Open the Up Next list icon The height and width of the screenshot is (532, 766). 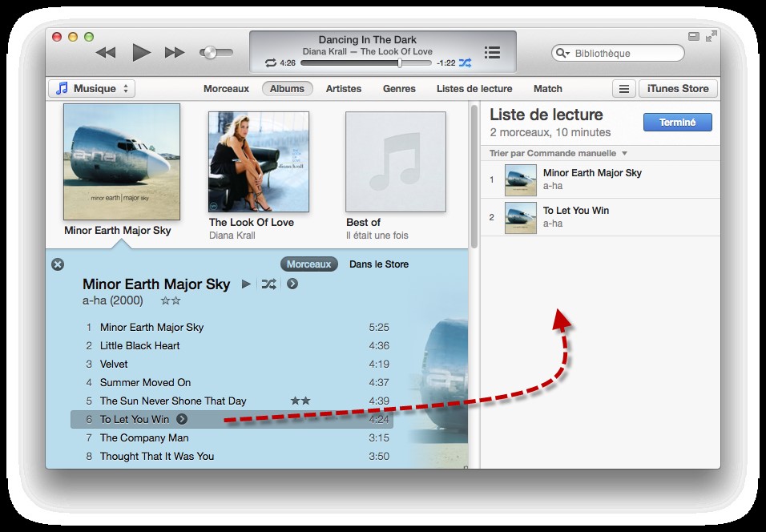492,53
